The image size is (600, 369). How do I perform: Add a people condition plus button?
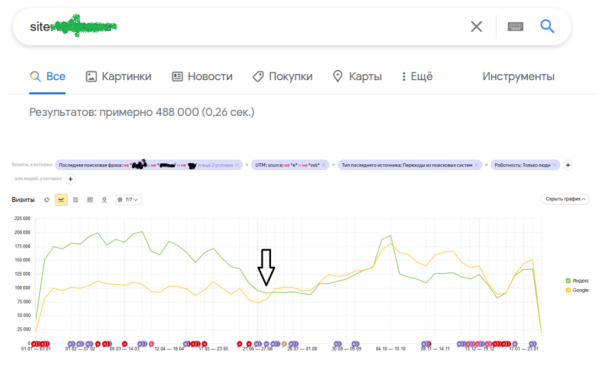pos(70,179)
